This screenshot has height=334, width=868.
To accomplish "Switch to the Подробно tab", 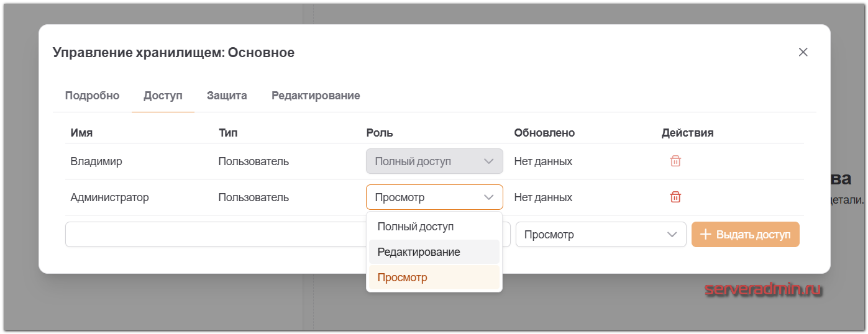I will [92, 96].
